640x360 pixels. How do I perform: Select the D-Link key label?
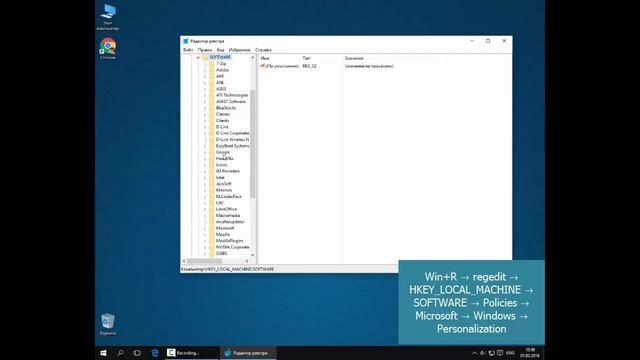click(x=222, y=127)
